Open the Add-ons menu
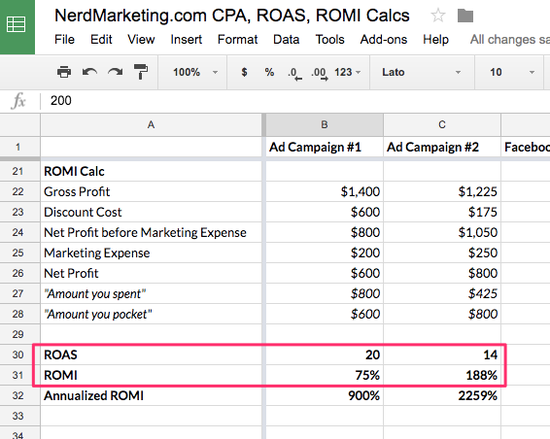Image resolution: width=550 pixels, height=439 pixels. pyautogui.click(x=383, y=40)
